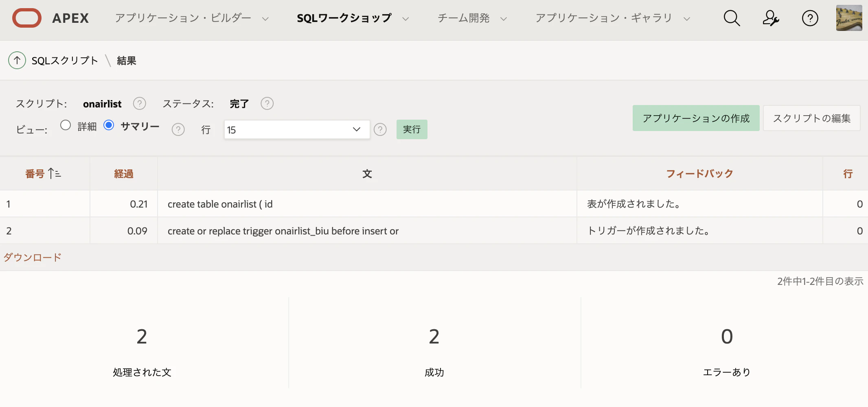This screenshot has height=407, width=868.
Task: Click the エラーあり summary count
Action: pos(727,337)
